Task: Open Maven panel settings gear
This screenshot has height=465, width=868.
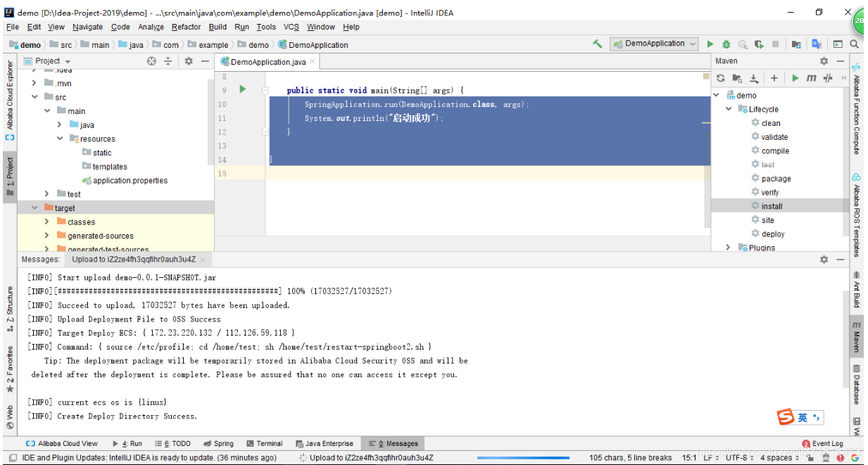Action: pos(824,61)
